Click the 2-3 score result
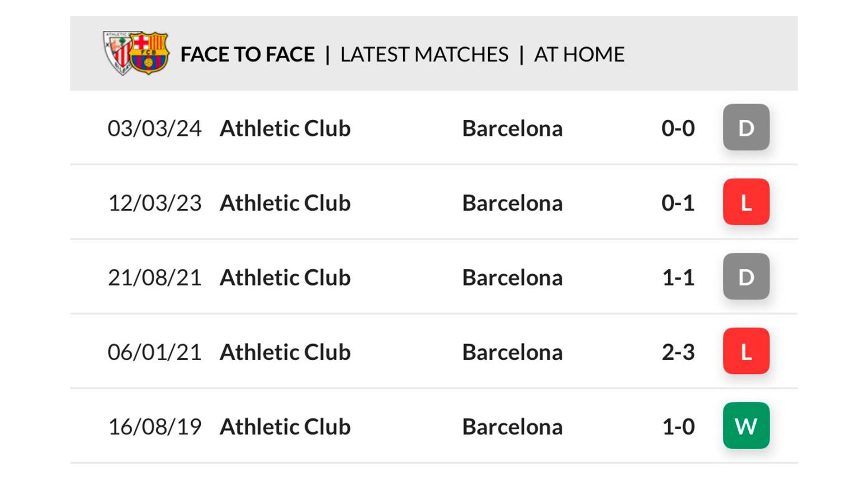 coord(678,352)
